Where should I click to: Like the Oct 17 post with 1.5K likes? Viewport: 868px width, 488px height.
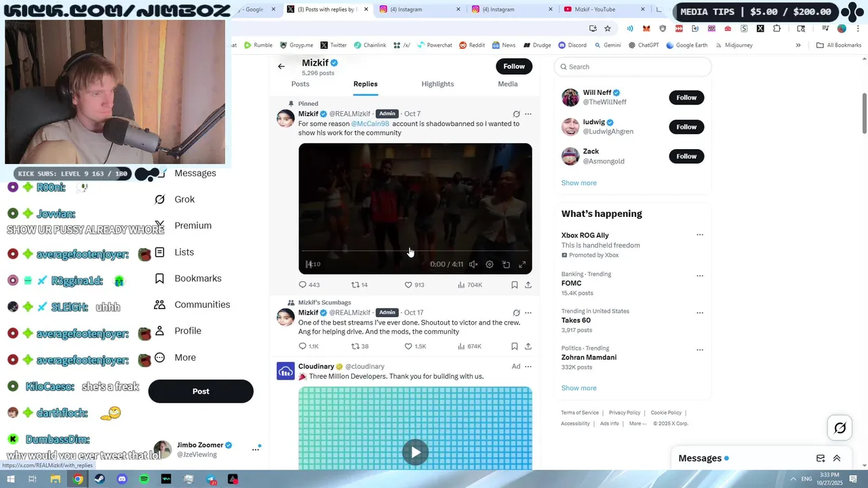408,346
